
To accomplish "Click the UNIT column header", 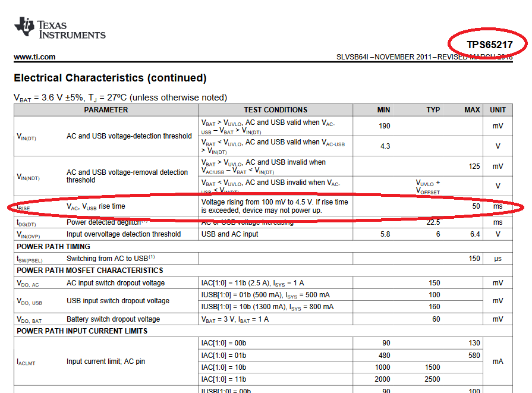I will tap(498, 110).
